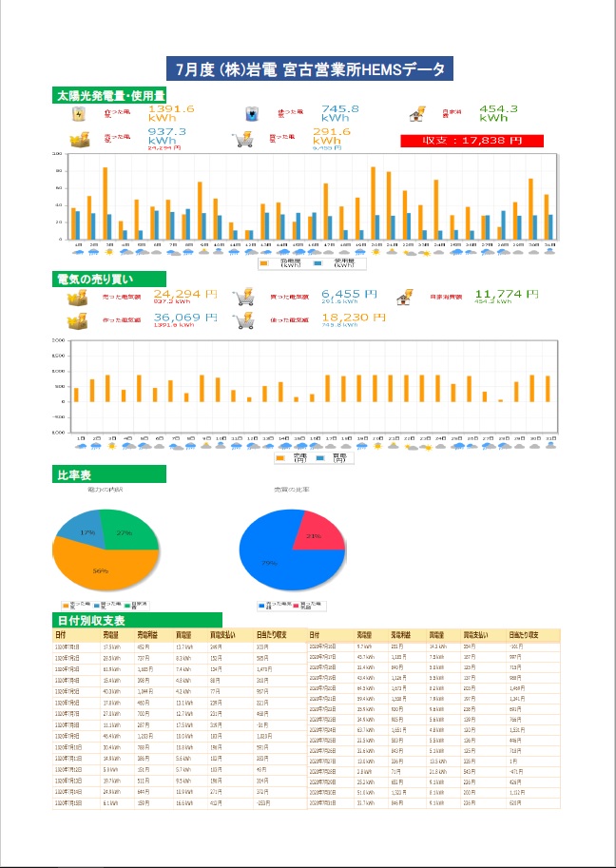Click the shopping cart icon beside 18,230 円
The width and height of the screenshot is (616, 868).
pos(244,322)
